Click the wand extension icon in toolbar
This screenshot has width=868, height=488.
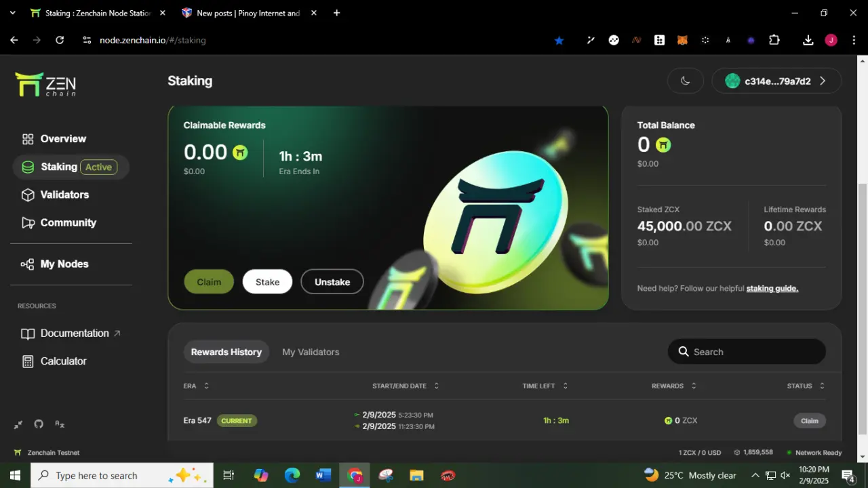(591, 41)
